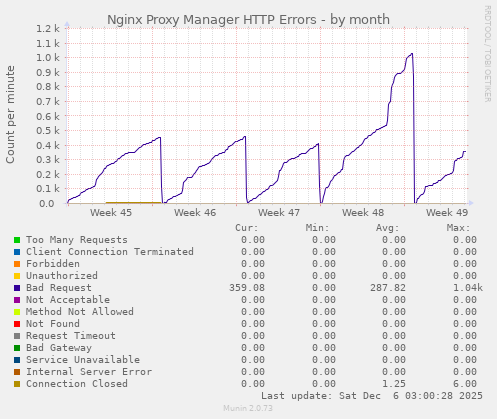Click the Bad Request average value 287.82
Image resolution: width=497 pixels, height=419 pixels.
[x=388, y=288]
